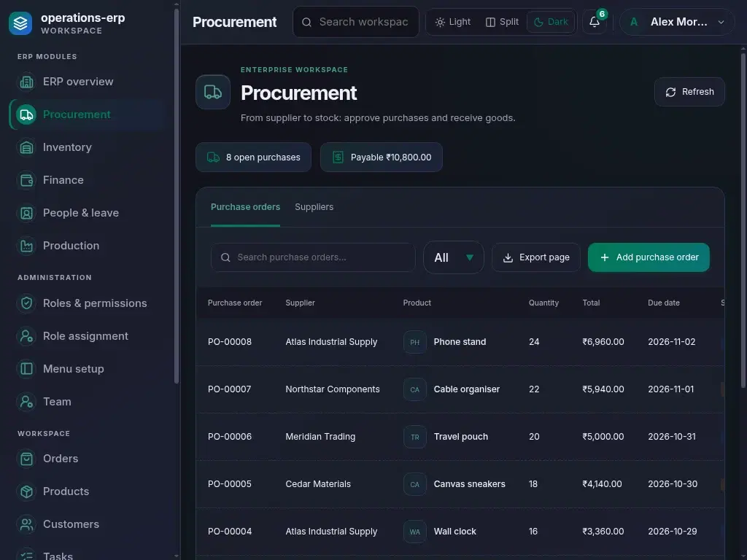The width and height of the screenshot is (747, 560).
Task: Click the main page vertical scrollbar
Action: tap(743, 219)
